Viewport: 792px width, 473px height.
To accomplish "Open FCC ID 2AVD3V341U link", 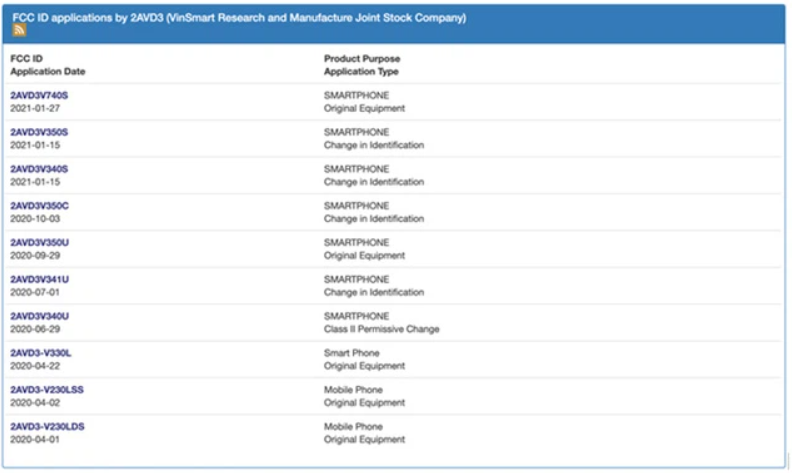I will coord(39,279).
